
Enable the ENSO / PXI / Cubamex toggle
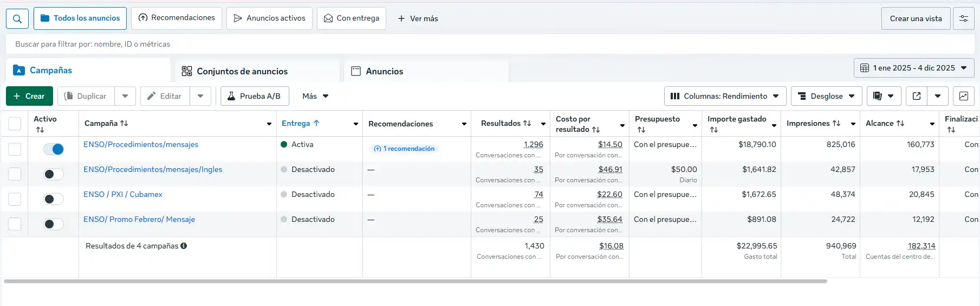[x=54, y=199]
